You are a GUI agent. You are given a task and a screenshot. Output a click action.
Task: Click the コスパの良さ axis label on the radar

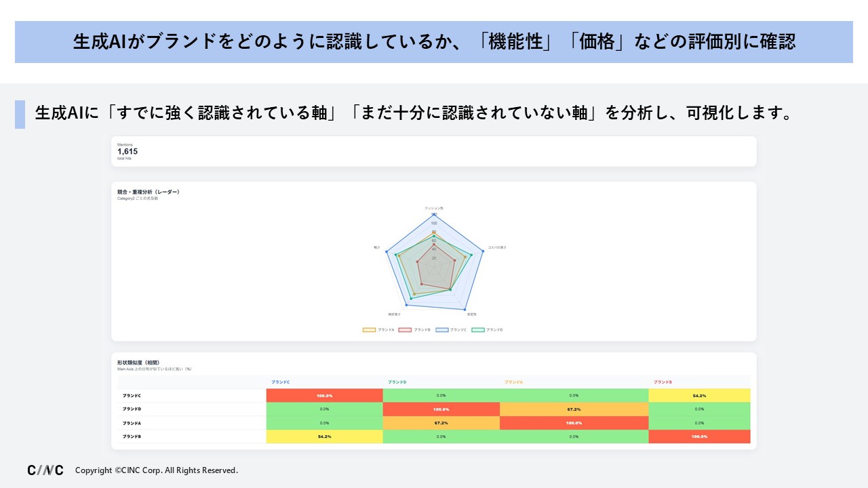(x=497, y=247)
